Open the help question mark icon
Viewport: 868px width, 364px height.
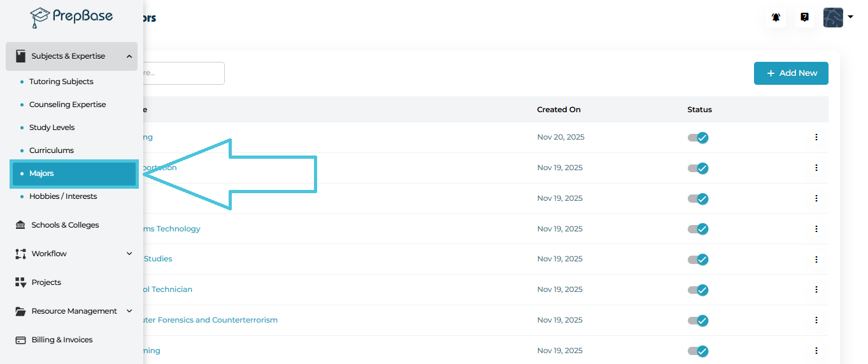coord(804,18)
